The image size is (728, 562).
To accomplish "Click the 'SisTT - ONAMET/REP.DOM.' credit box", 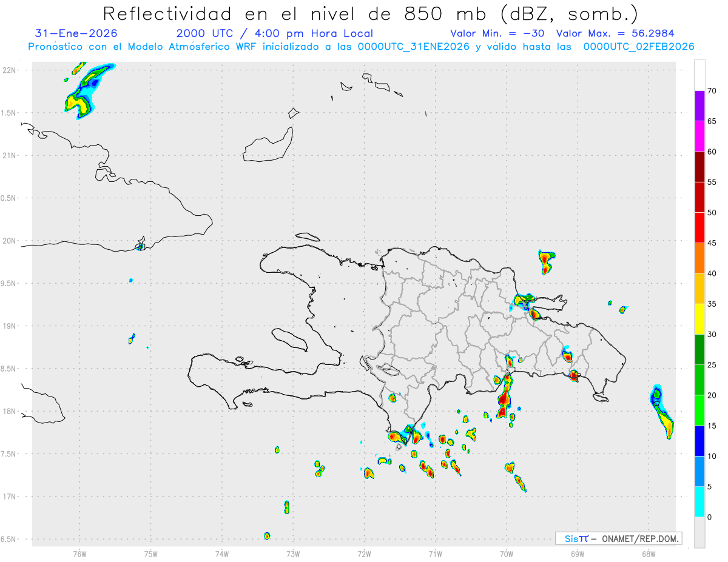I will click(618, 538).
